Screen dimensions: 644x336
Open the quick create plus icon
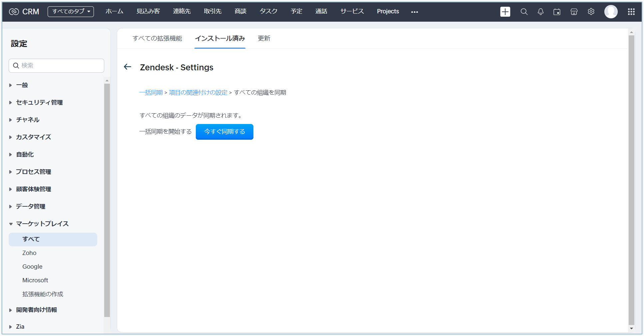(x=505, y=12)
